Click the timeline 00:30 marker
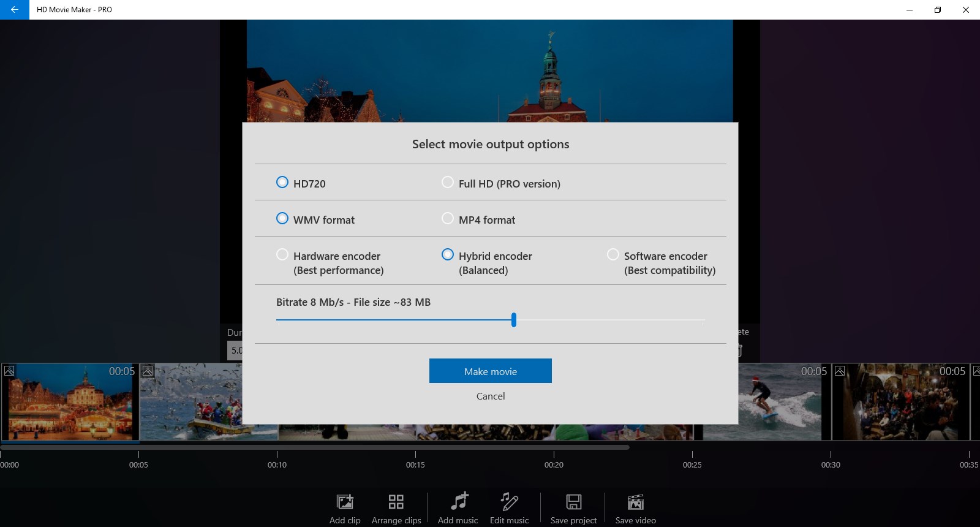Image resolution: width=980 pixels, height=527 pixels. pos(831,464)
